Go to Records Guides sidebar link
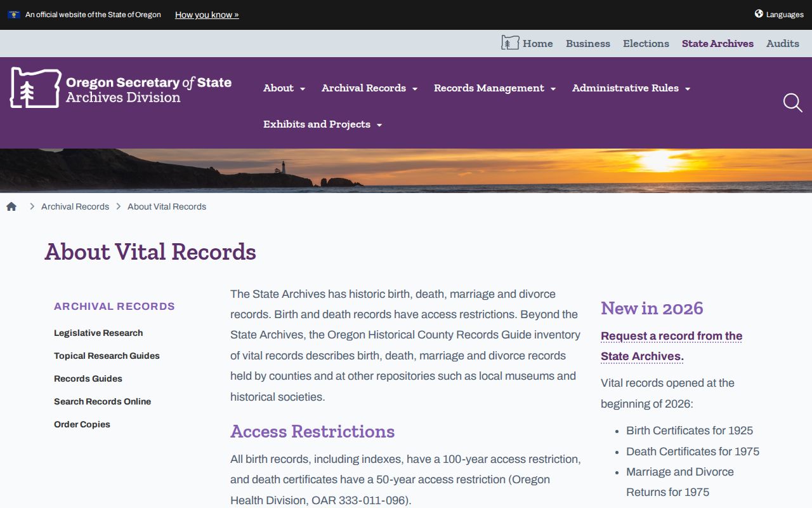This screenshot has width=812, height=508. pyautogui.click(x=88, y=378)
